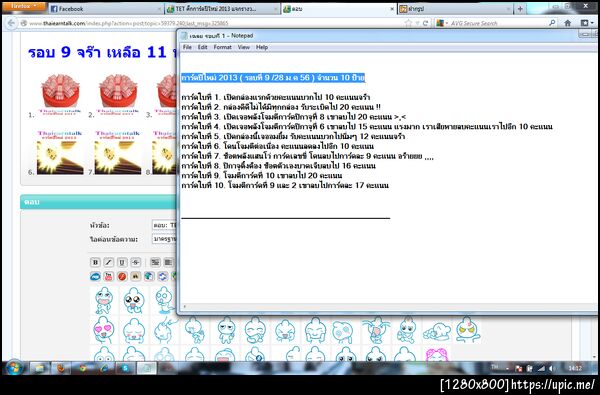
Task: Click Notepad line for card number 5.
Action: [x=293, y=136]
